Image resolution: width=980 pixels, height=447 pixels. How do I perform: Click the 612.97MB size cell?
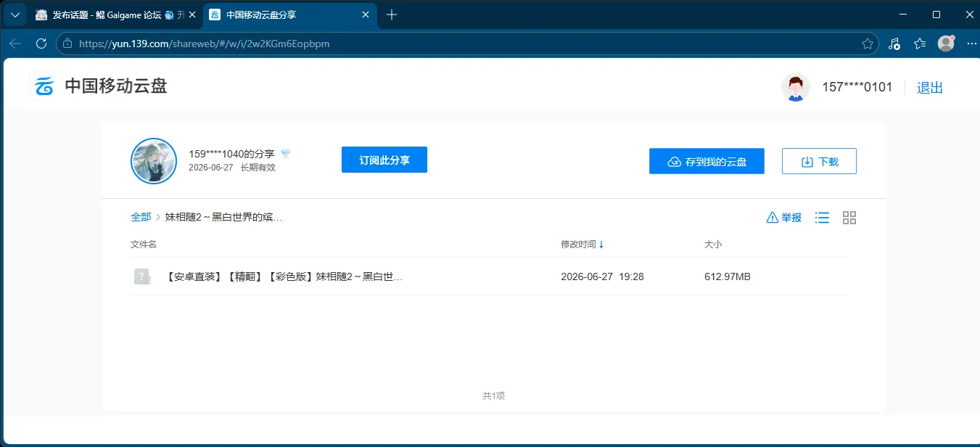point(728,276)
